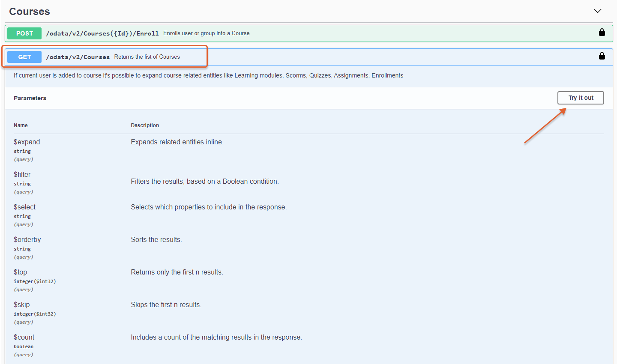Click the lock icon on the POST Enroll row
Image resolution: width=617 pixels, height=364 pixels.
point(602,33)
